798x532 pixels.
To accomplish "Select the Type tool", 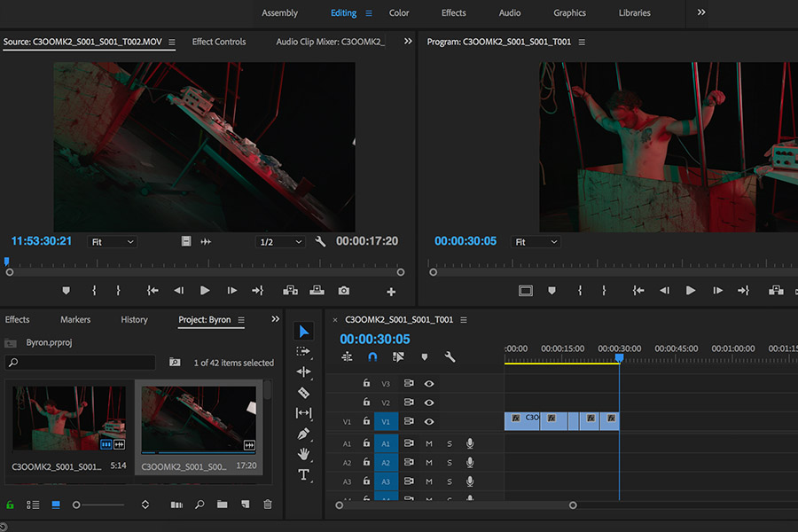I will point(303,475).
